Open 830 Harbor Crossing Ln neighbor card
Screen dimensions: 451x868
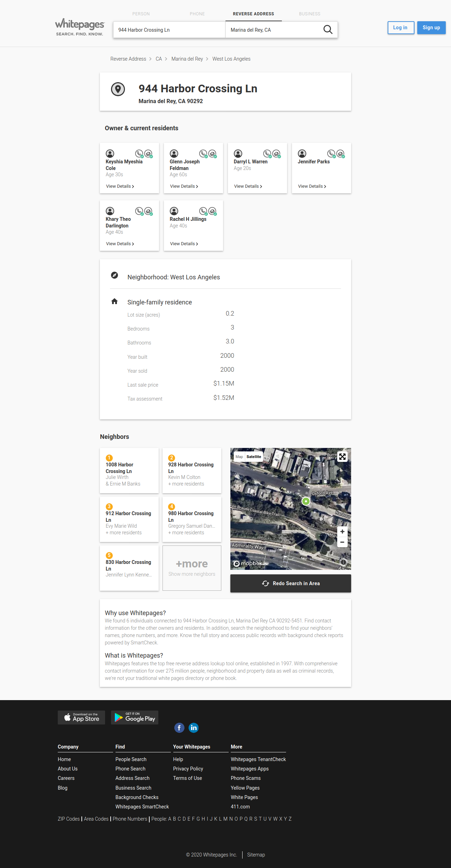[x=129, y=568]
